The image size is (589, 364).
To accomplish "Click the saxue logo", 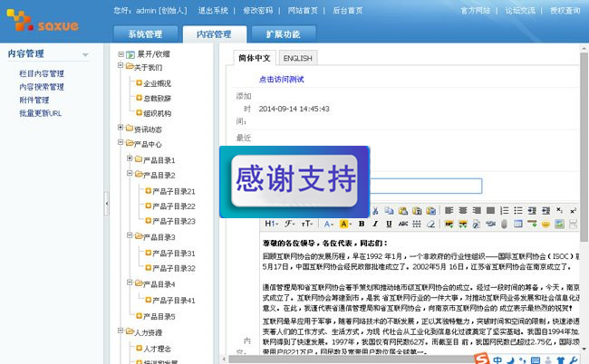I will pyautogui.click(x=43, y=21).
